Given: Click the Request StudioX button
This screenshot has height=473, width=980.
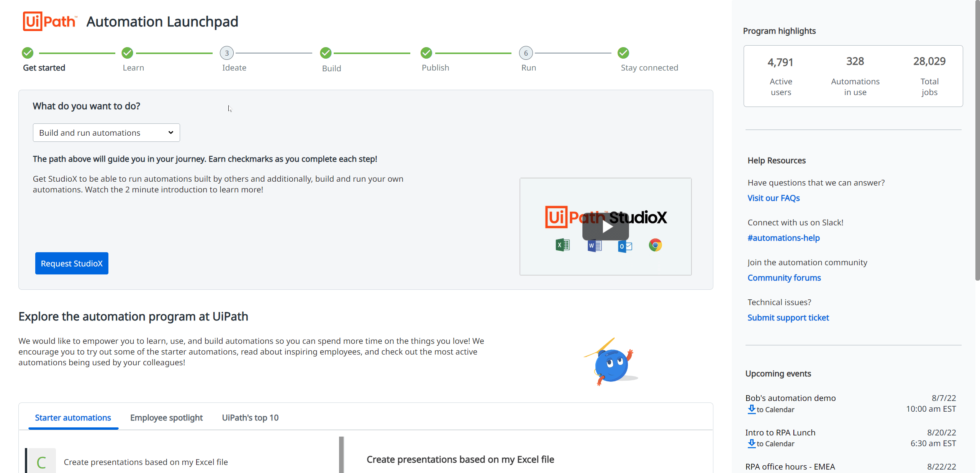Looking at the screenshot, I should coord(71,263).
